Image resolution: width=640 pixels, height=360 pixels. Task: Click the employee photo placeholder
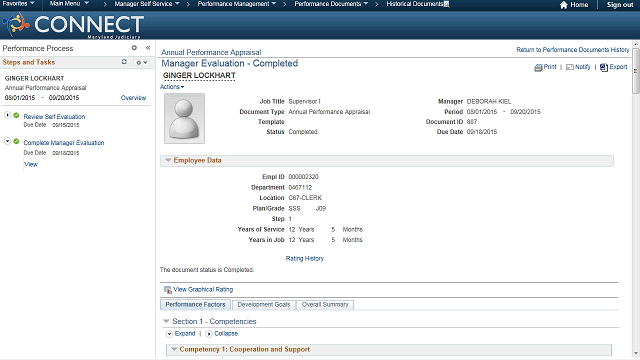point(184,118)
